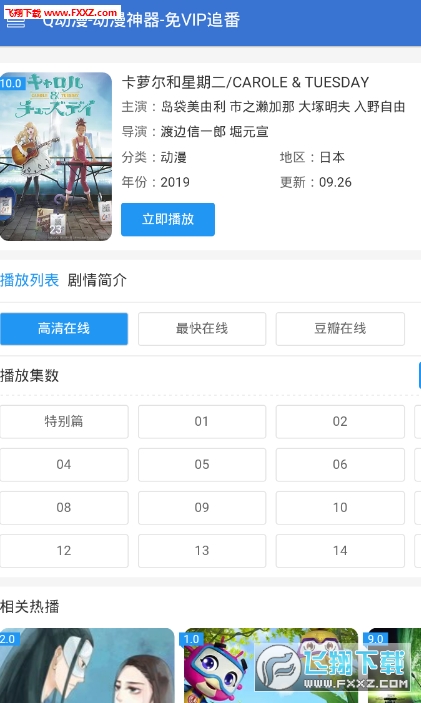The height and width of the screenshot is (703, 421).
Task: Play episode 12
Action: click(x=64, y=551)
